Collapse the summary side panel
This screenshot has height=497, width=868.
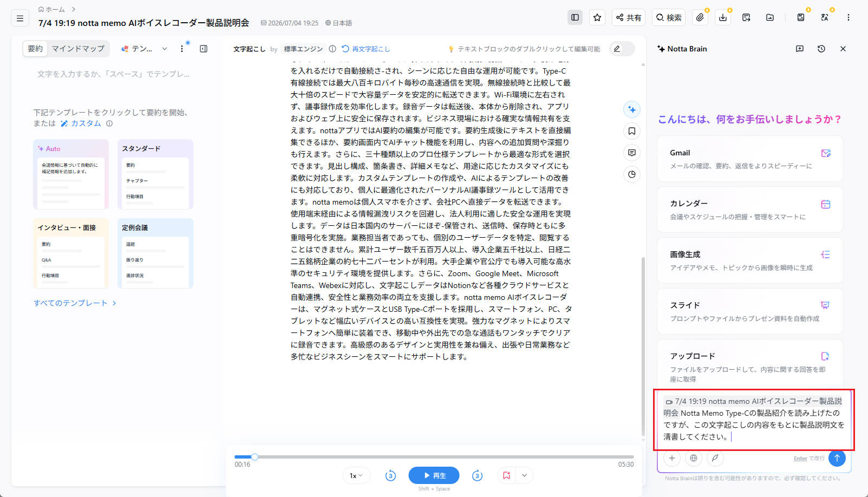[204, 49]
